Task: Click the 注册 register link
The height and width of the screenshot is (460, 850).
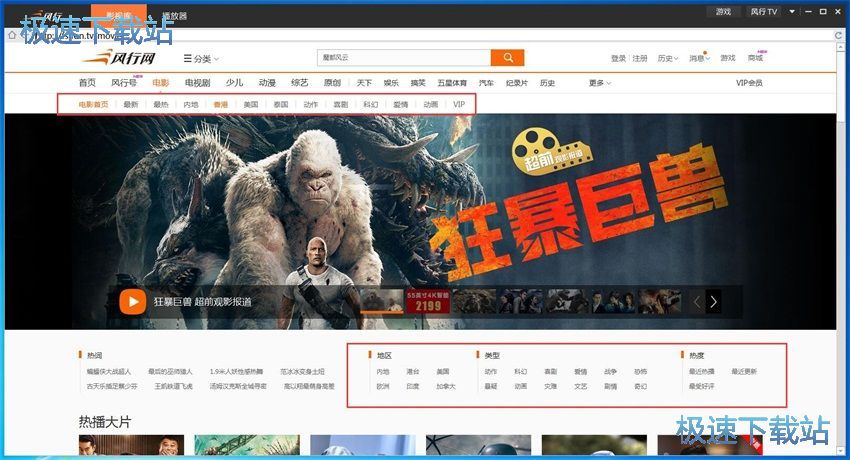Action: tap(640, 58)
